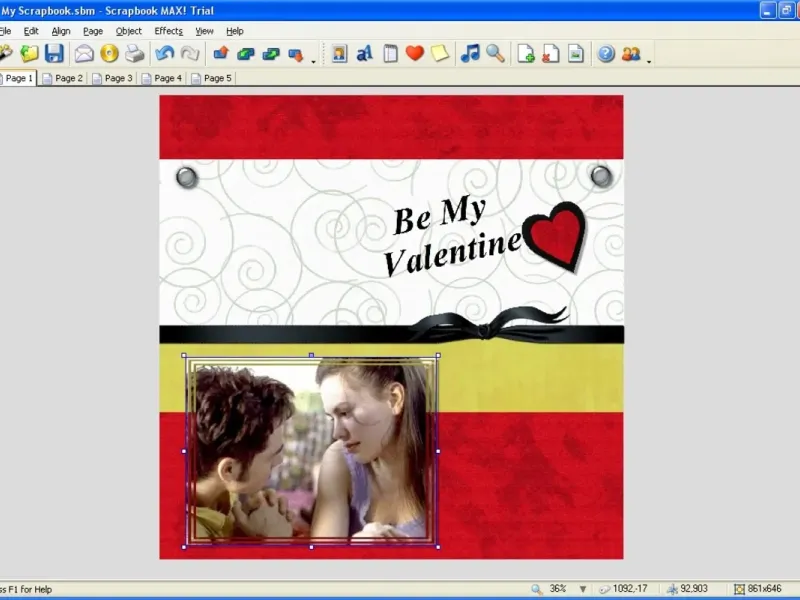Click the magnifying glass toolbar icon

[495, 53]
